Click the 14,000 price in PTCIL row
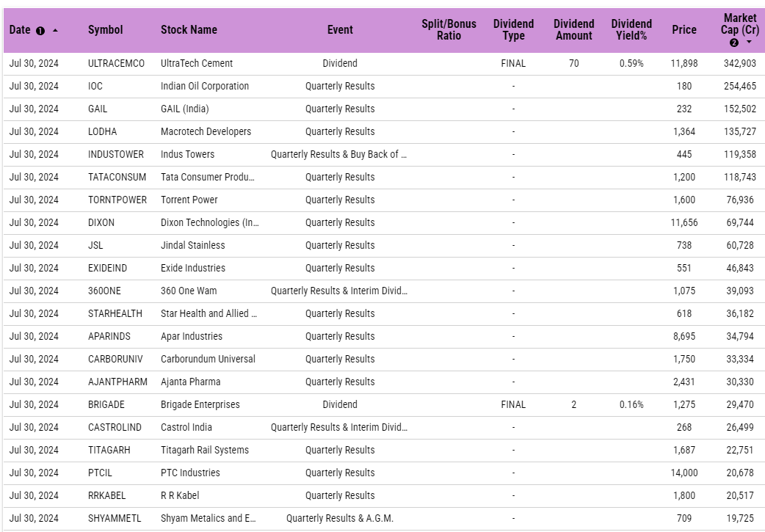This screenshot has width=765, height=532. (684, 473)
